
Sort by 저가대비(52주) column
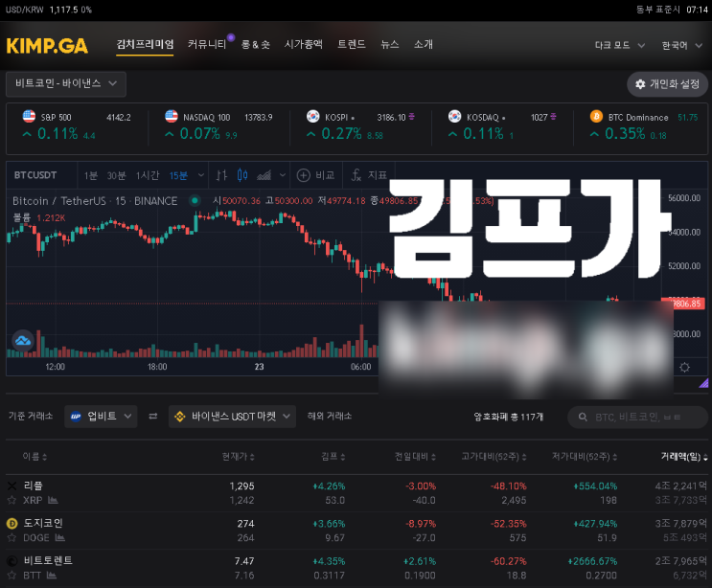(585, 457)
